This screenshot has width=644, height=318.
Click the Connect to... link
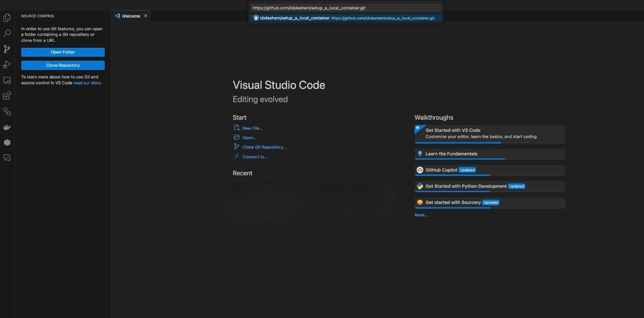point(255,157)
